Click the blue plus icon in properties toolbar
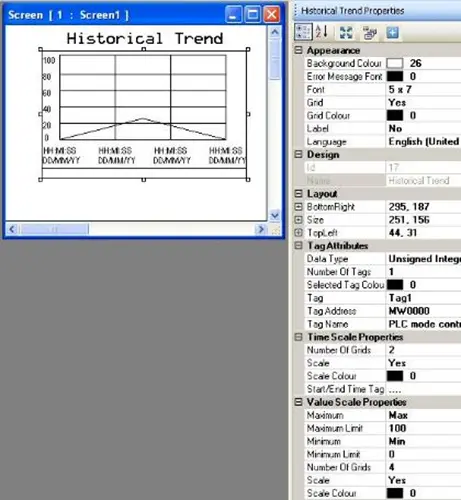The height and width of the screenshot is (500, 461). point(392,33)
